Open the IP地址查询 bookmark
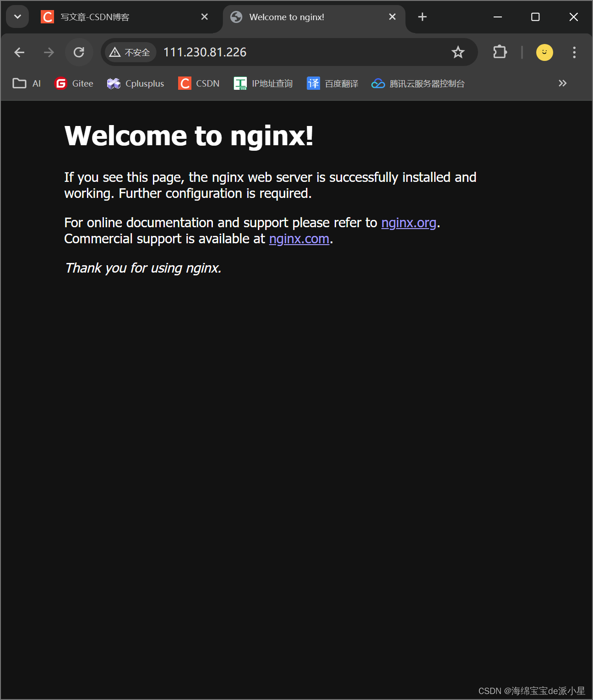 point(263,83)
